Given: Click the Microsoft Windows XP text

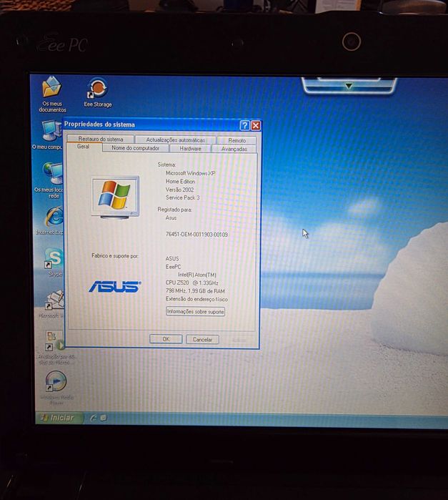Looking at the screenshot, I should [x=190, y=173].
